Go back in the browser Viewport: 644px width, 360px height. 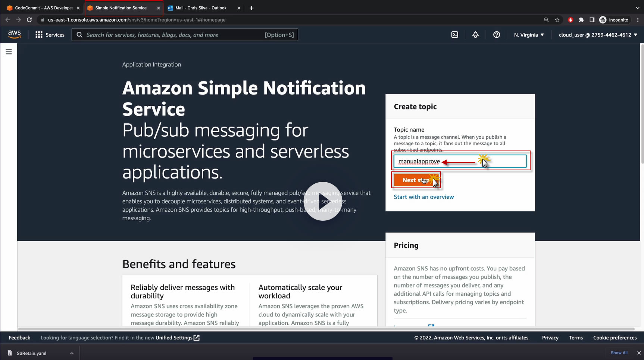tap(7, 20)
